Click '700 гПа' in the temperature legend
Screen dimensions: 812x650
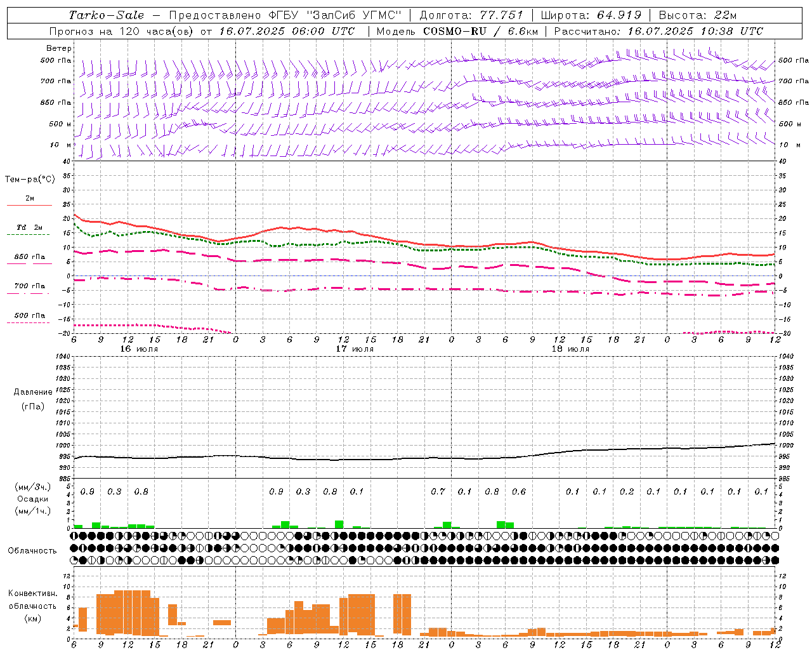tap(30, 286)
